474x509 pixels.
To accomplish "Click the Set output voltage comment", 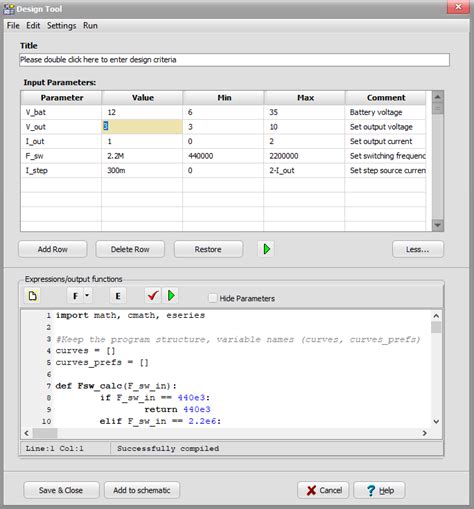I will (381, 127).
